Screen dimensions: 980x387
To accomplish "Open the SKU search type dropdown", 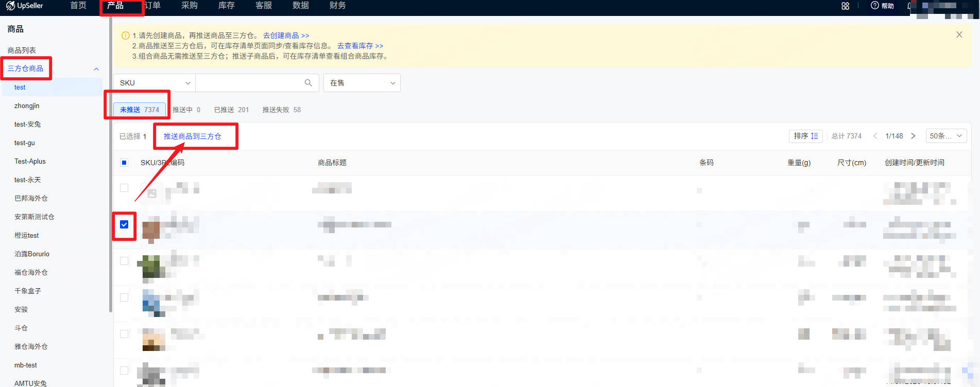I will click(154, 83).
